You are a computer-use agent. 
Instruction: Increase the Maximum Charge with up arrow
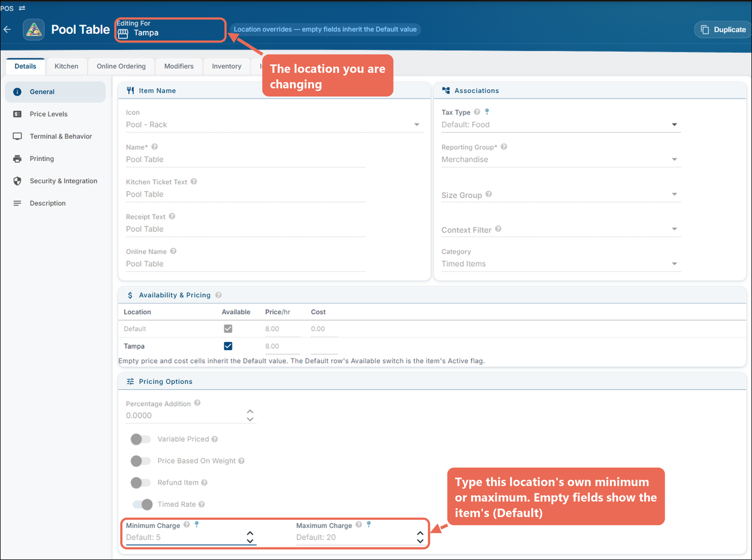coord(420,533)
